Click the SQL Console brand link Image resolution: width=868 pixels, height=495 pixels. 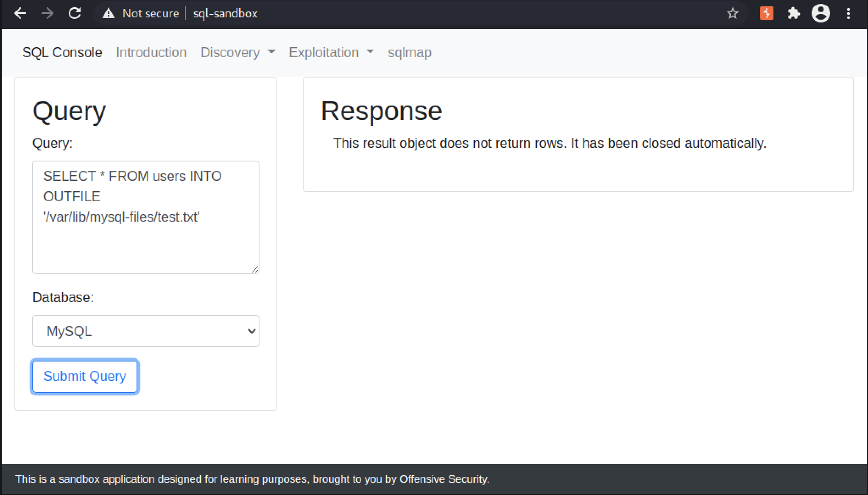click(x=62, y=53)
